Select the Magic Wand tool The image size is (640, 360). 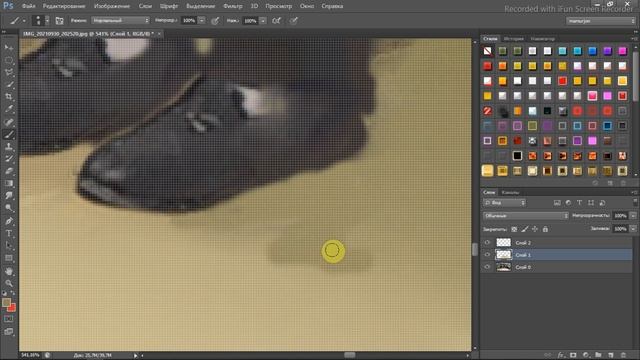coord(9,84)
